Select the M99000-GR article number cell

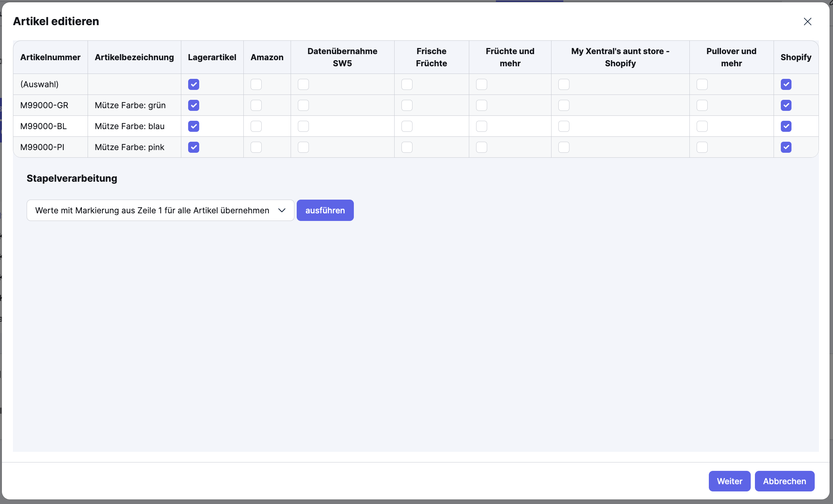click(x=44, y=105)
